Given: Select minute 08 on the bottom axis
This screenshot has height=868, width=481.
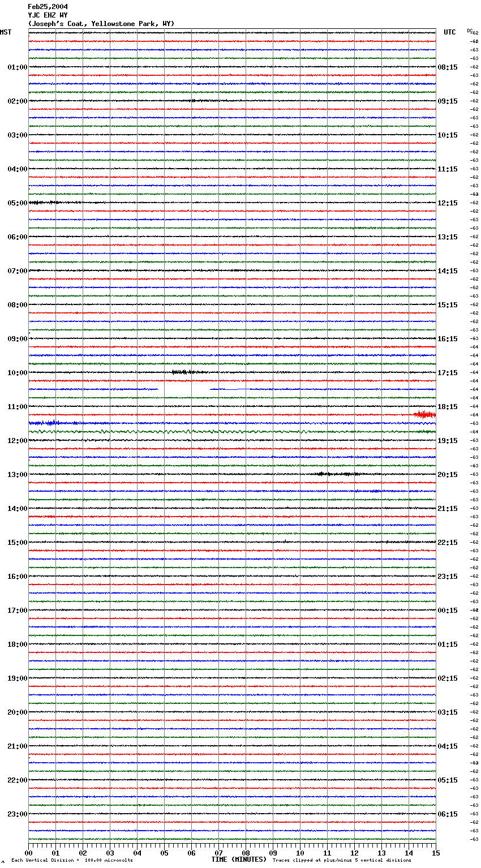Looking at the screenshot, I should 246,853.
